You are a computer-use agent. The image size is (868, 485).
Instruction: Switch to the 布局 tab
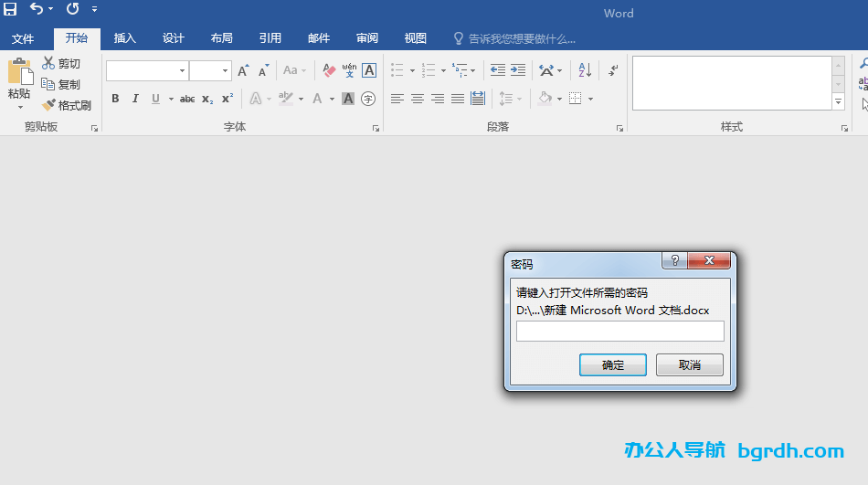tap(221, 38)
